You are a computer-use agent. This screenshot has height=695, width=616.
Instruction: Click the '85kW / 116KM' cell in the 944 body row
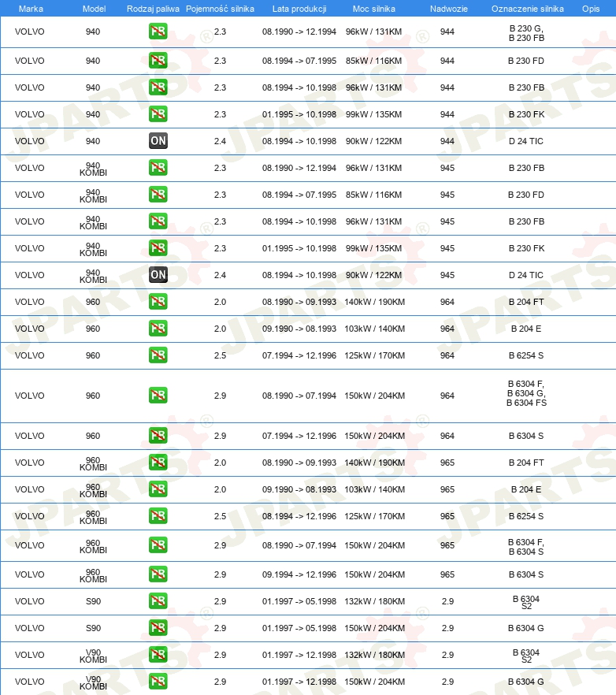click(373, 61)
